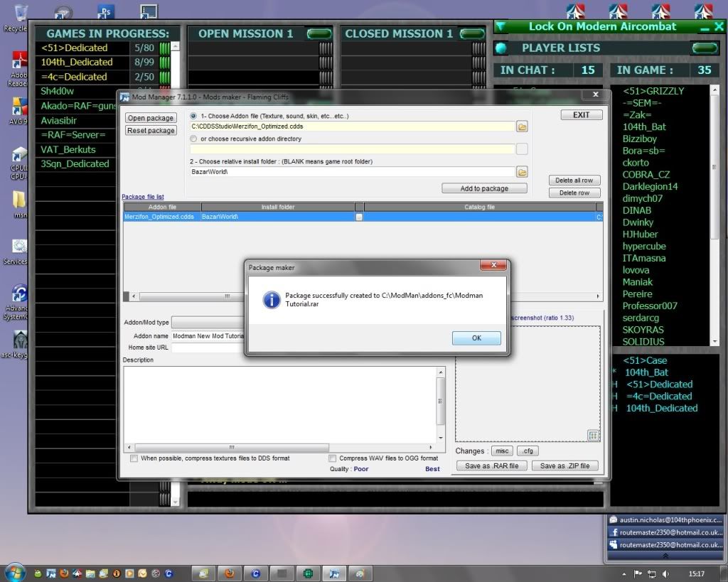This screenshot has width=728, height=582.
Task: Select <51>Dedicated in games in progress list
Action: (74, 48)
